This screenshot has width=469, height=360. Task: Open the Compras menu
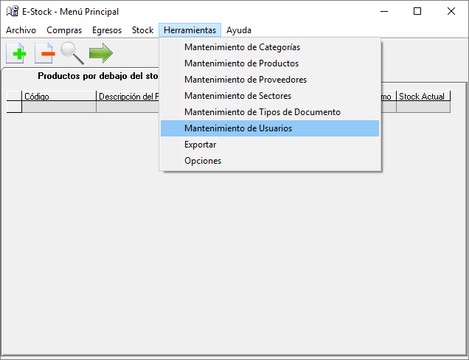point(64,30)
